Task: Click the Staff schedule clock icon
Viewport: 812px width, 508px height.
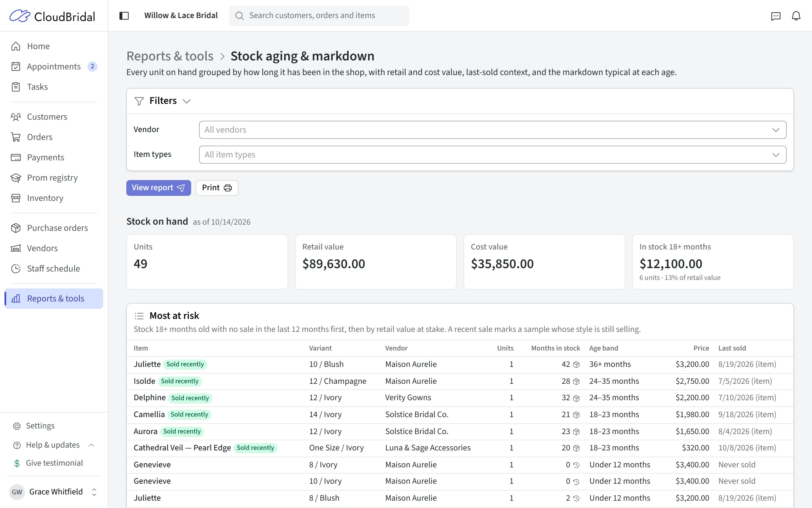Action: [16, 268]
